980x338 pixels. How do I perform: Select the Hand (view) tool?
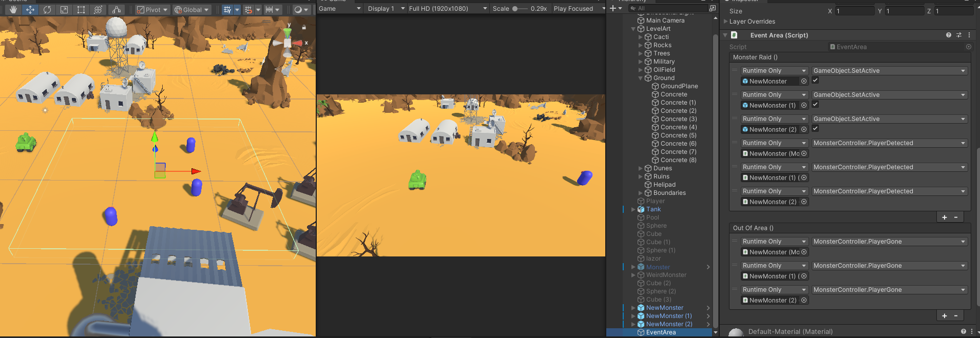pyautogui.click(x=13, y=9)
